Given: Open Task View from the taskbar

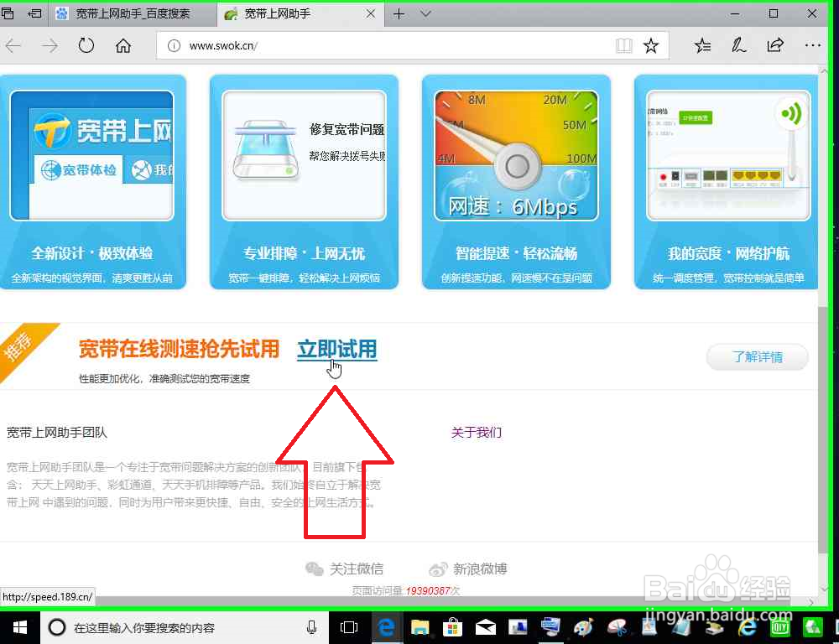Looking at the screenshot, I should [348, 626].
